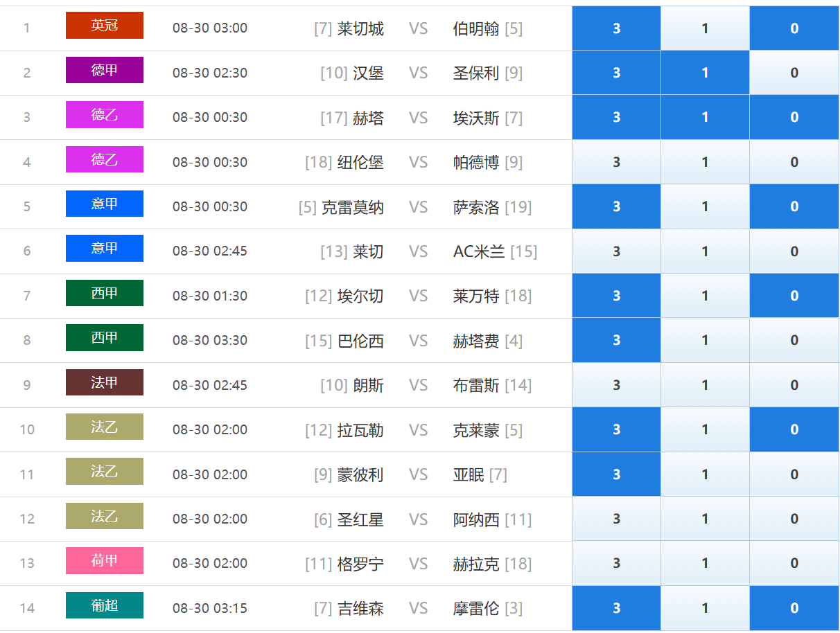Viewport: 840px width, 633px height.
Task: Open home team 莱切城
Action: click(x=360, y=28)
